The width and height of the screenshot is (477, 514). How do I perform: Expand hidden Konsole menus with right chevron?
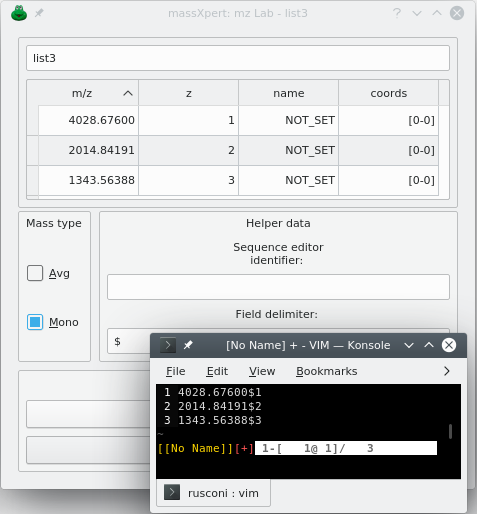(x=447, y=371)
